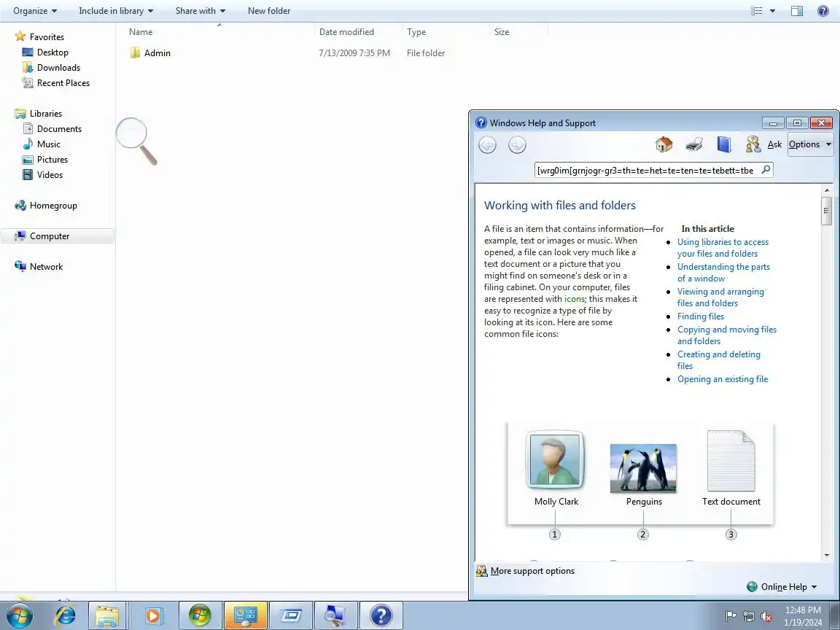The image size is (840, 630).
Task: Open the Options dropdown in Help window
Action: pyautogui.click(x=809, y=144)
